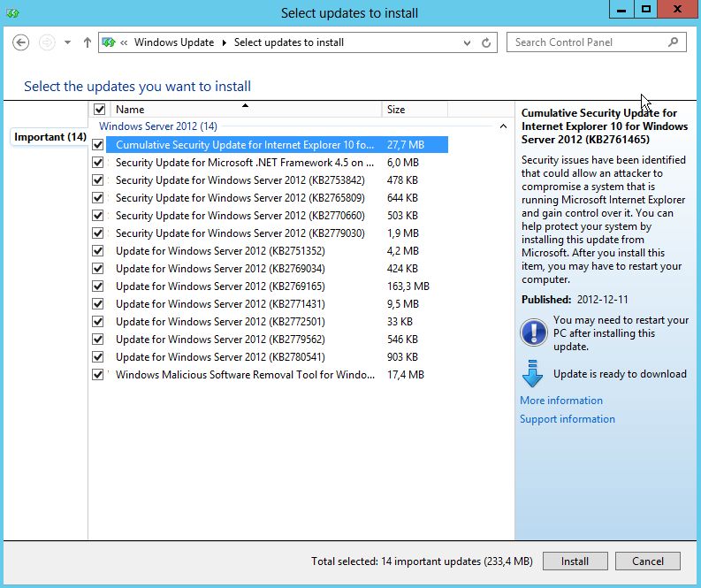Uncheck .NET Framework 4.5 security update
Viewport: 701px width, 588px height.
pos(97,163)
